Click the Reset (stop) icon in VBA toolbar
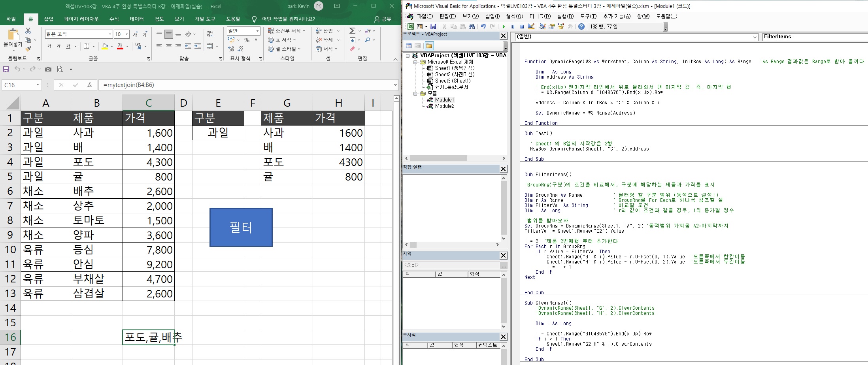868x365 pixels. click(522, 26)
